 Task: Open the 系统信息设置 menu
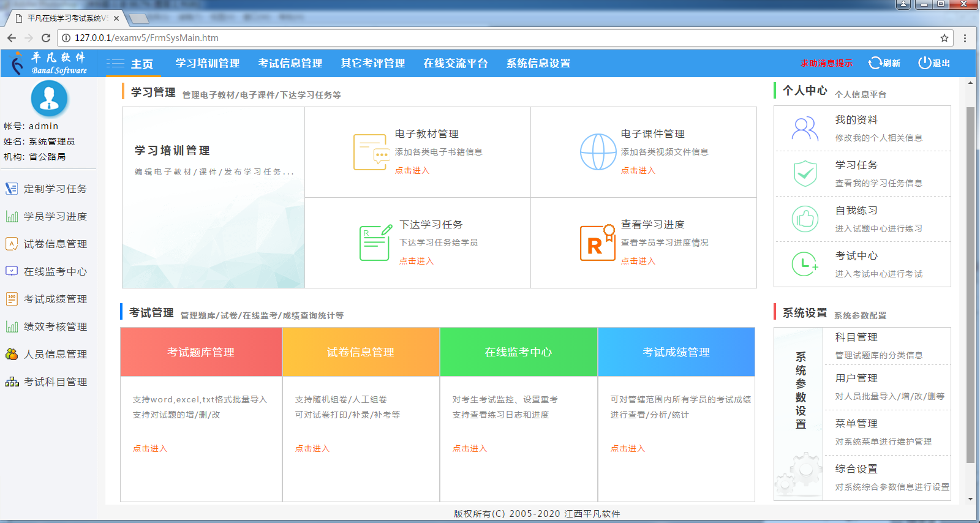point(538,63)
